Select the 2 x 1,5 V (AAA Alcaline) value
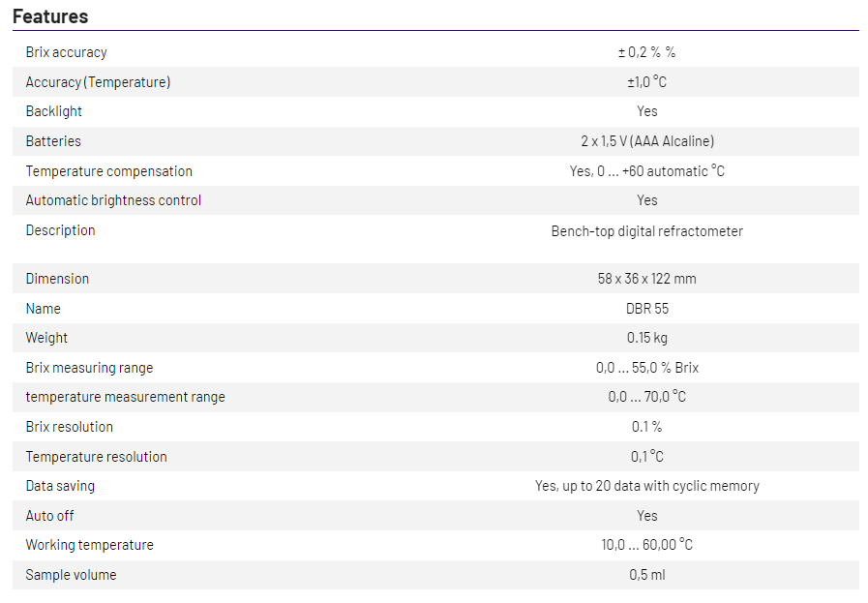The image size is (868, 603). (x=646, y=141)
